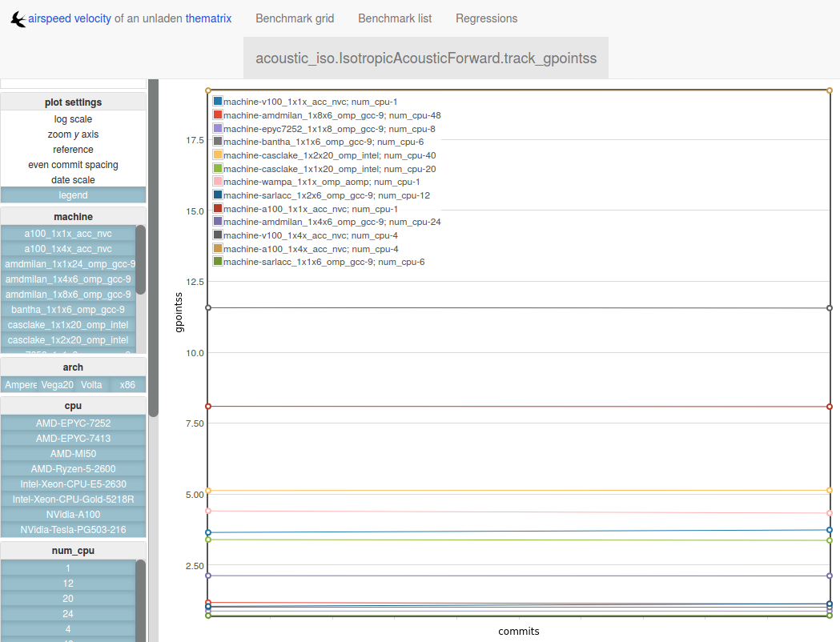Click legend swatch for machine-amdmilan_1x4x6_omp_gcc-9

click(218, 221)
